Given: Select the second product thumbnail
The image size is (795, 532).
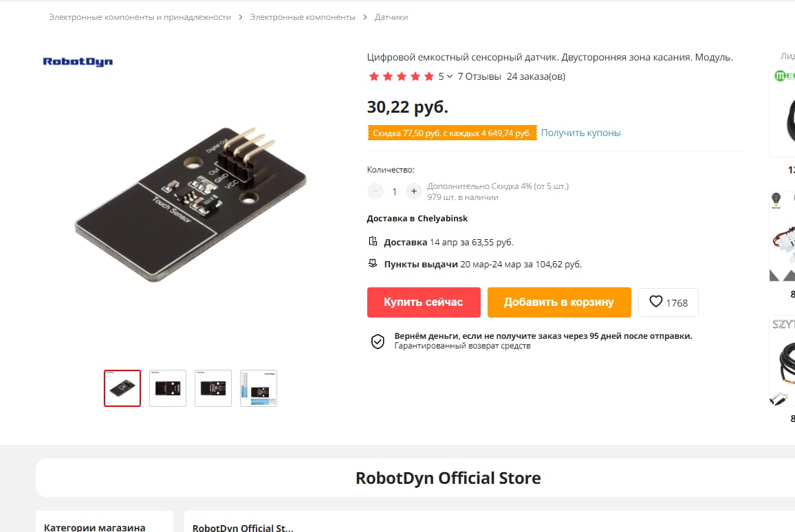Looking at the screenshot, I should pos(168,388).
